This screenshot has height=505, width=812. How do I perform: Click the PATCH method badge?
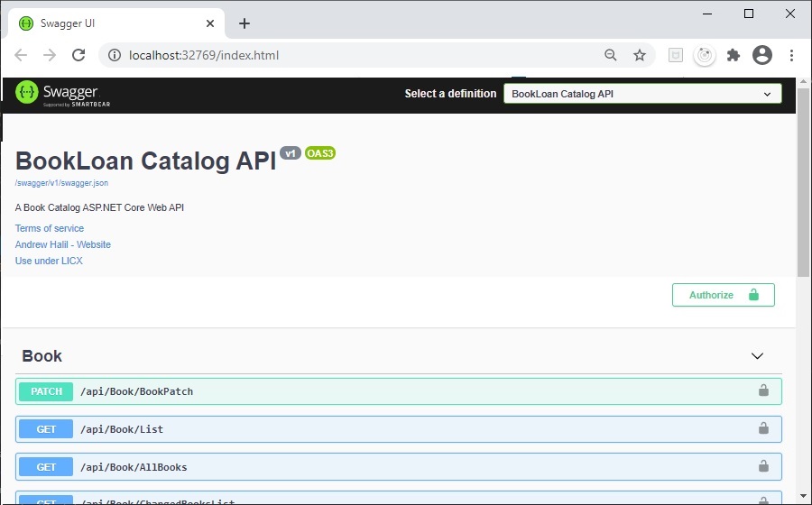click(x=46, y=391)
